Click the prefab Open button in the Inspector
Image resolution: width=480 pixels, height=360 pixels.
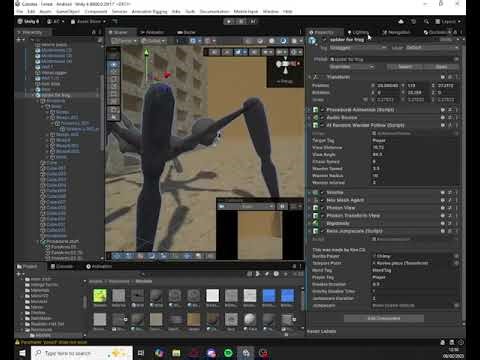(x=441, y=67)
